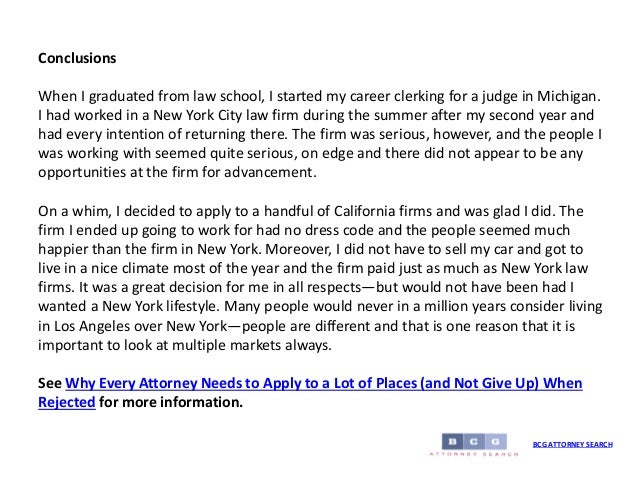The width and height of the screenshot is (638, 479).
Task: Open the 'BCG ATTORNEY SEARCH' link
Action: click(x=572, y=444)
